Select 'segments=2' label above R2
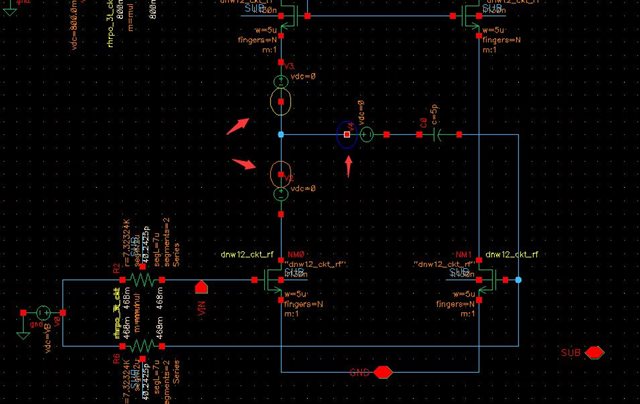This screenshot has width=640, height=404. coord(167,242)
